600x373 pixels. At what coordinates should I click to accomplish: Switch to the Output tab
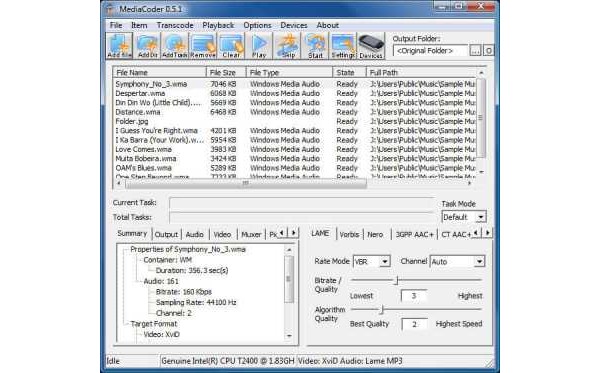click(x=166, y=234)
